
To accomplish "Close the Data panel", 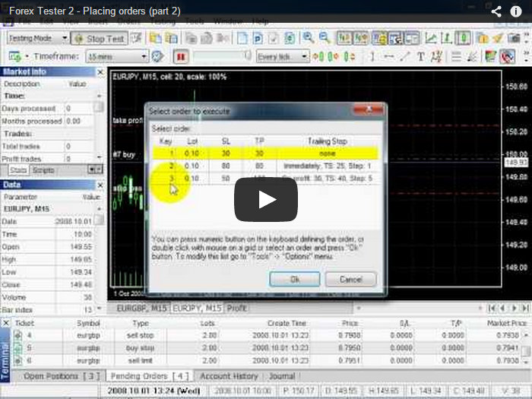I will [100, 185].
